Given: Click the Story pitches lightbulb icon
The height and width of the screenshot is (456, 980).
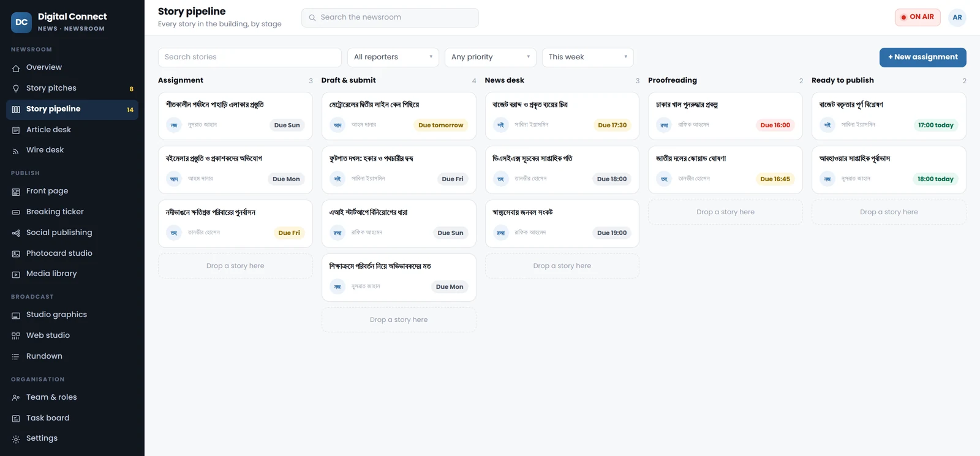Looking at the screenshot, I should (x=16, y=89).
